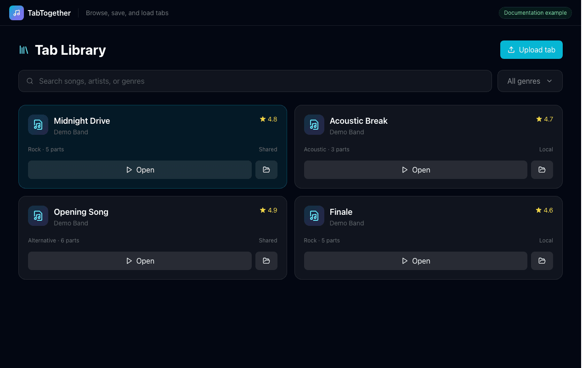Click the Tab Library heading
Viewport: 588px width, 368px height.
coord(70,50)
